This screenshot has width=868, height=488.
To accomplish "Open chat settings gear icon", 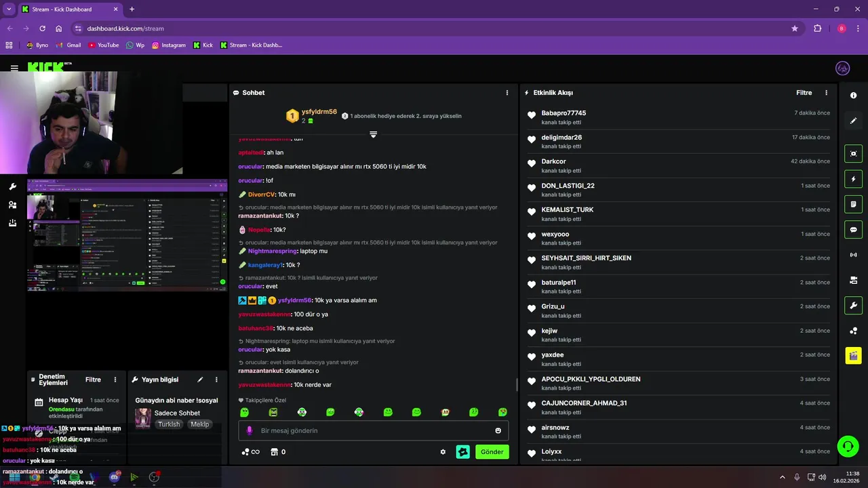I will [443, 452].
